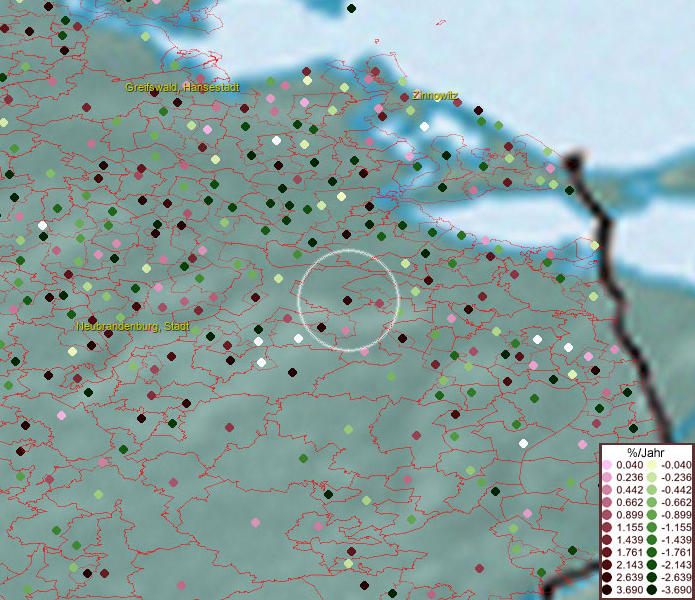The height and width of the screenshot is (600, 695).
Task: Select the 0.899 legend color swatch
Action: 607,515
